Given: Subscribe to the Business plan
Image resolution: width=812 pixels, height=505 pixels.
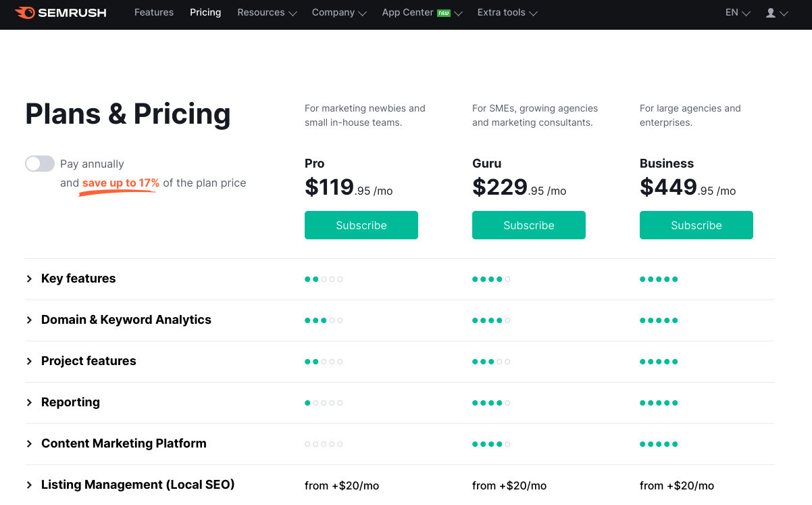Looking at the screenshot, I should click(696, 225).
